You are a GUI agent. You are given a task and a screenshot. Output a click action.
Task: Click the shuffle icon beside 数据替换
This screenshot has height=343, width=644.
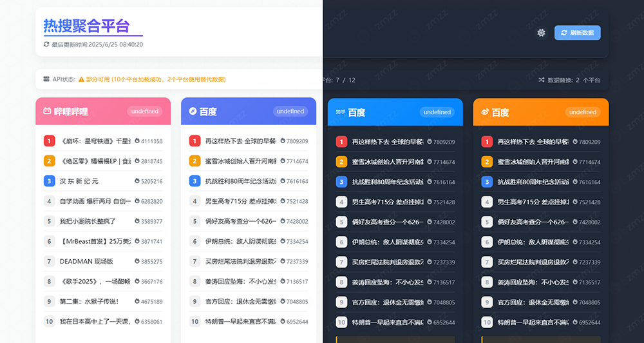pos(542,80)
